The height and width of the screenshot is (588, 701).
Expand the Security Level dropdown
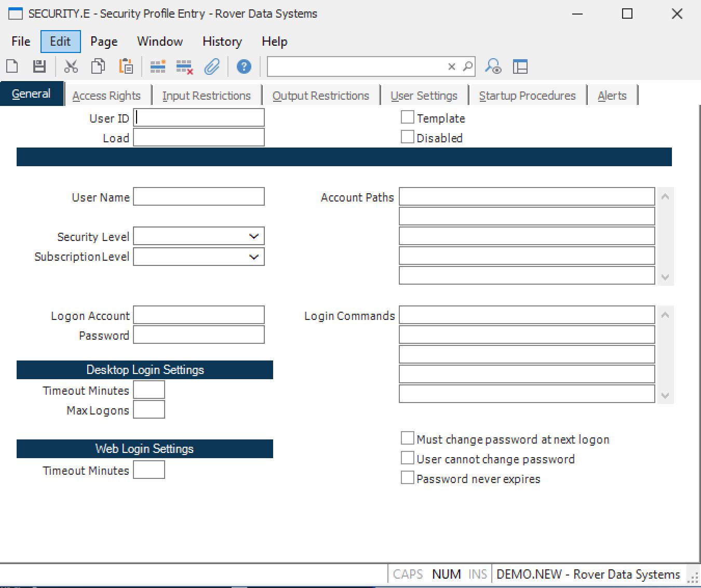[x=253, y=236]
